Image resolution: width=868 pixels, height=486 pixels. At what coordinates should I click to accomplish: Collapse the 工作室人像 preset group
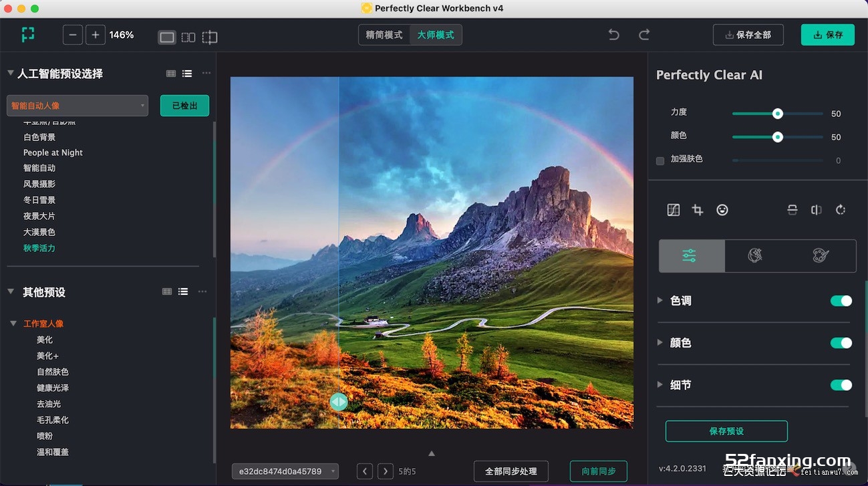coord(13,324)
